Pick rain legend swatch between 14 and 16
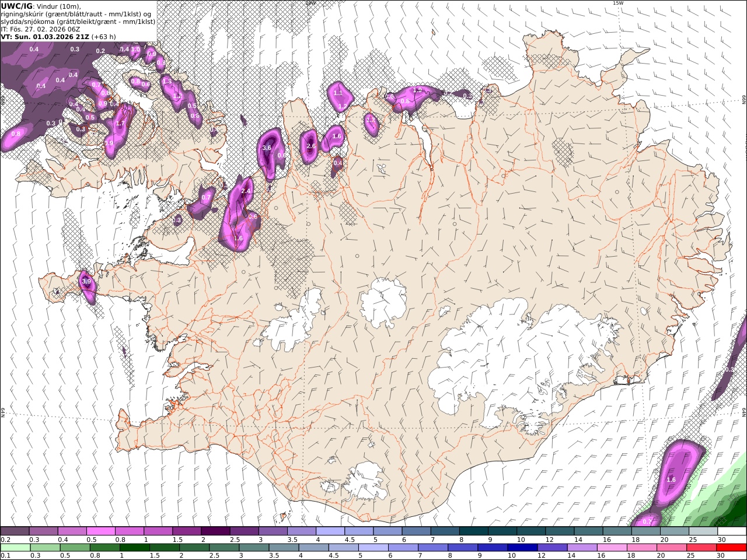 (583, 547)
